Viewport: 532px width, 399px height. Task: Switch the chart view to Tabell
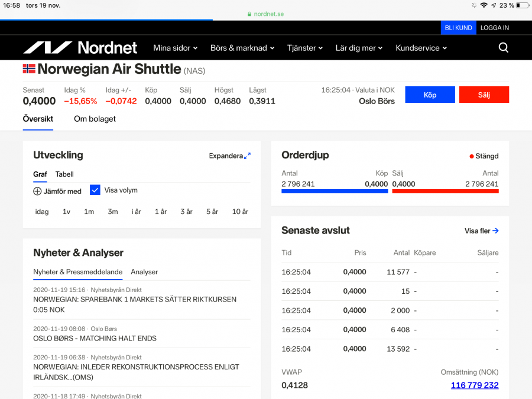tap(64, 174)
